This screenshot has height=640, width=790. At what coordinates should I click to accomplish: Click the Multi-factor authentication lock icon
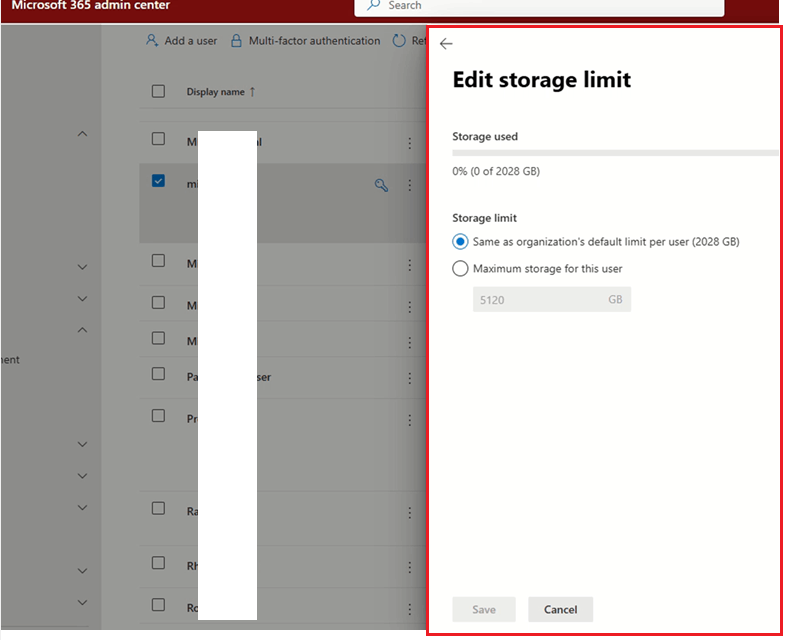coord(236,40)
